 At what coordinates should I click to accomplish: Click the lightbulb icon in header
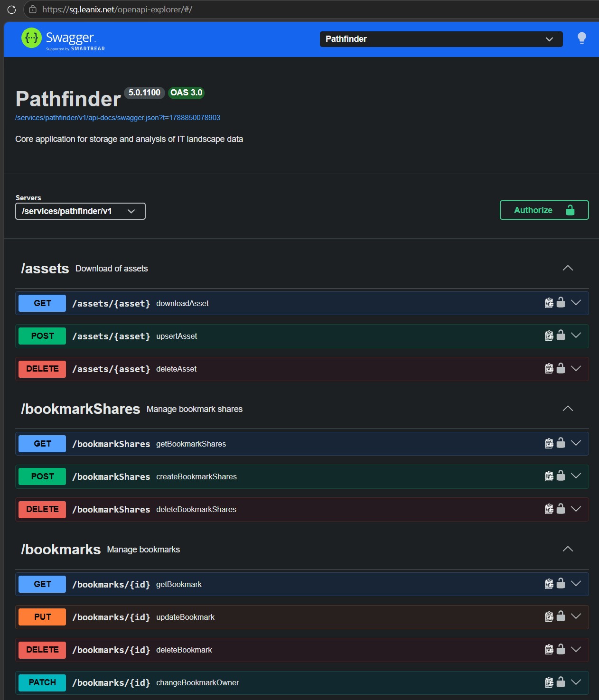581,38
